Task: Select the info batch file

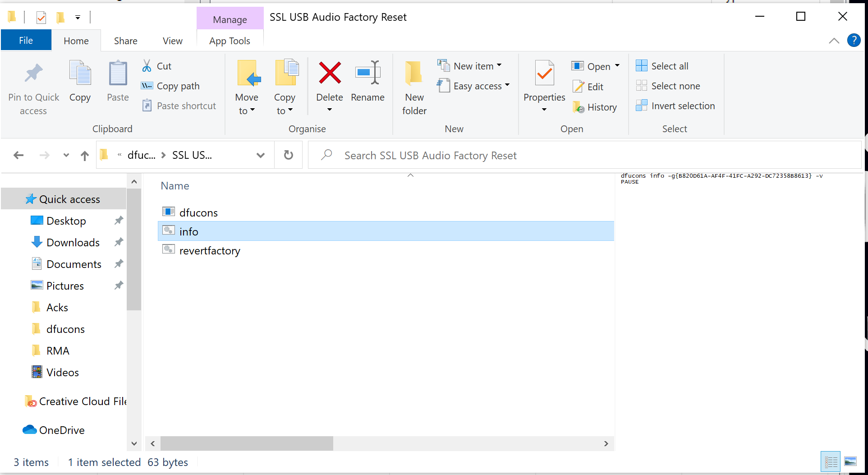Action: click(386, 231)
